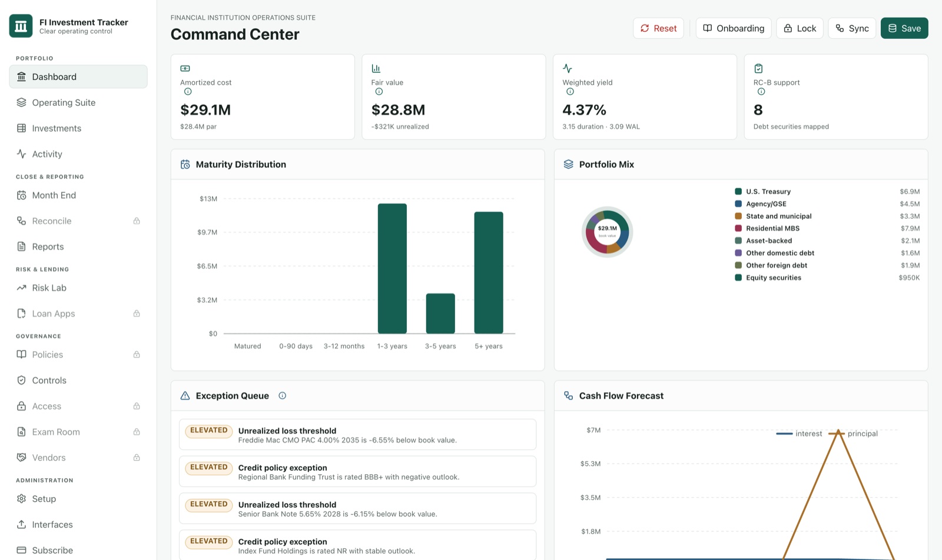Click interest legend in Cash Flow Forecast
942x560 pixels.
[799, 434]
